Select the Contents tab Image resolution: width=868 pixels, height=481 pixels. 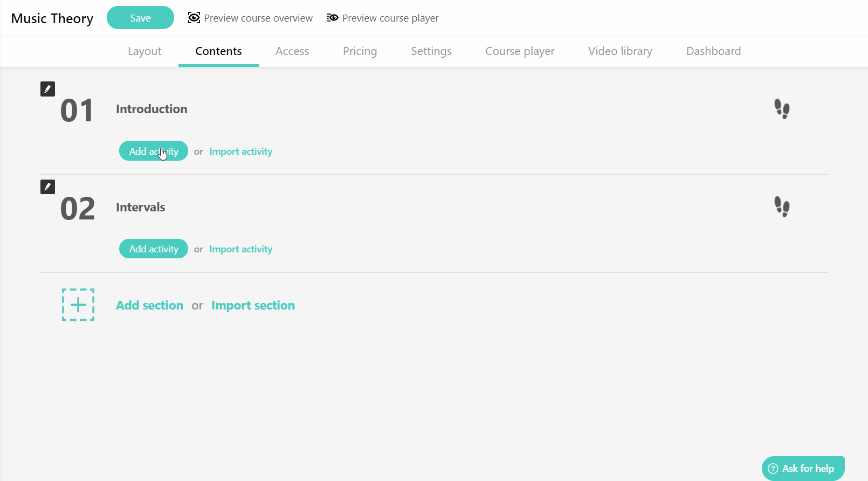pyautogui.click(x=218, y=51)
